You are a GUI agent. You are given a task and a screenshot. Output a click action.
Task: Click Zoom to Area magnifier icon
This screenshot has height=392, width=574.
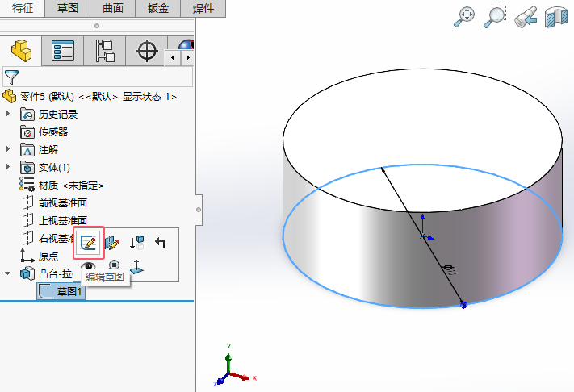tap(494, 17)
